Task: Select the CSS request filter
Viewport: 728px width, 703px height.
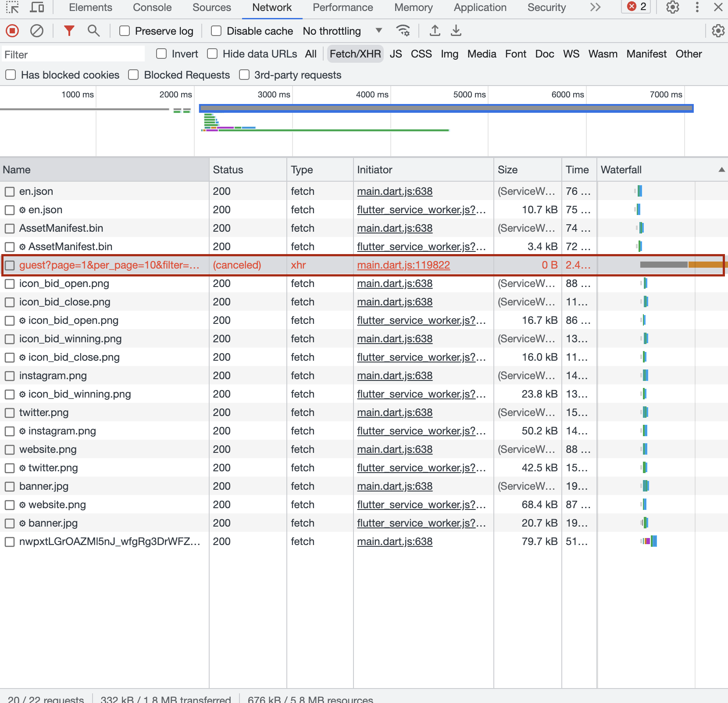Action: click(421, 54)
